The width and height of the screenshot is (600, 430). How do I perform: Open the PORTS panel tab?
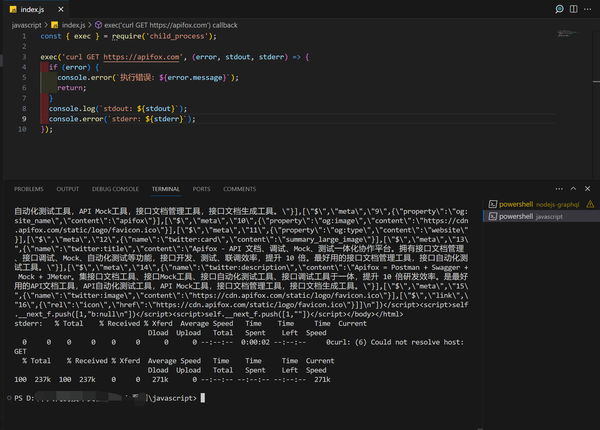pos(202,188)
